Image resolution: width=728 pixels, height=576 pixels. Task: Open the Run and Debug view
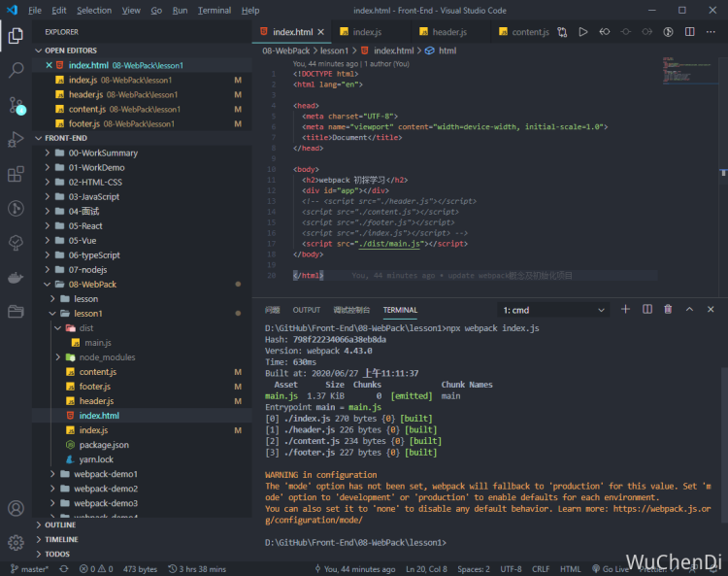[16, 139]
